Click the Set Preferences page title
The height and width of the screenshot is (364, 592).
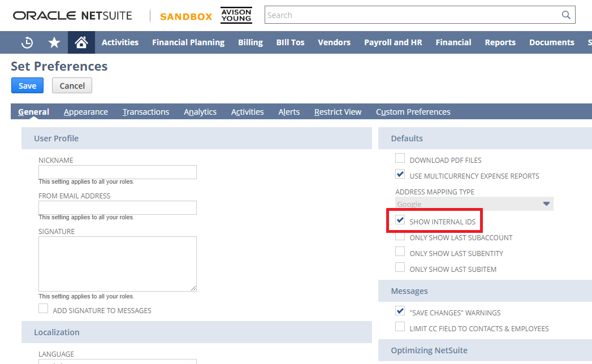(x=59, y=66)
